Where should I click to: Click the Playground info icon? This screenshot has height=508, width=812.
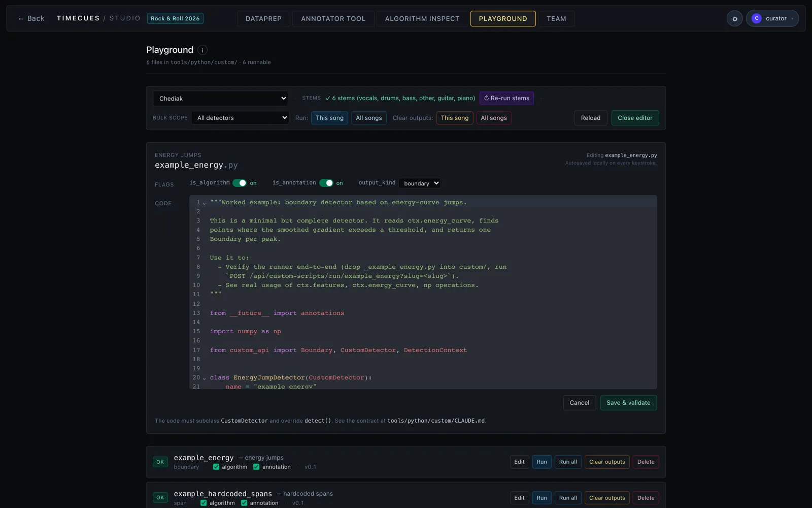[202, 50]
